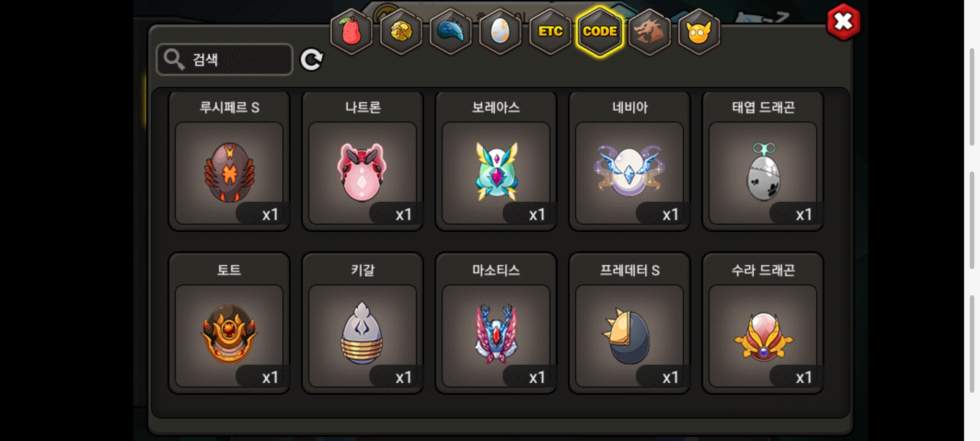
Task: Click the refresh arrow beside search
Action: (x=312, y=60)
